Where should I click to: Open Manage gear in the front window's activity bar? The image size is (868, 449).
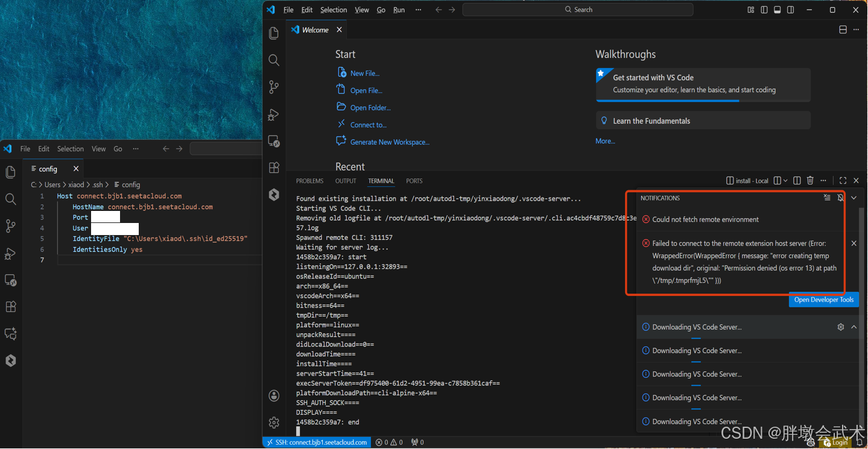pyautogui.click(x=274, y=422)
